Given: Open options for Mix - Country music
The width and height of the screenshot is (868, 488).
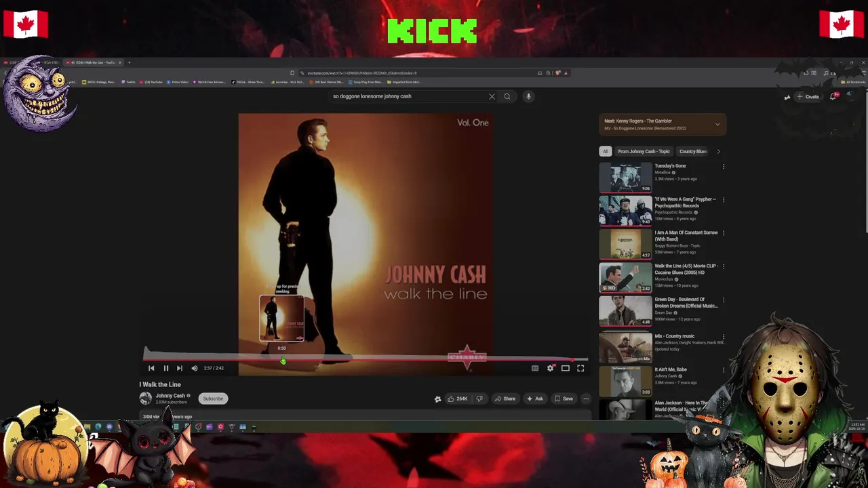Looking at the screenshot, I should (x=724, y=336).
